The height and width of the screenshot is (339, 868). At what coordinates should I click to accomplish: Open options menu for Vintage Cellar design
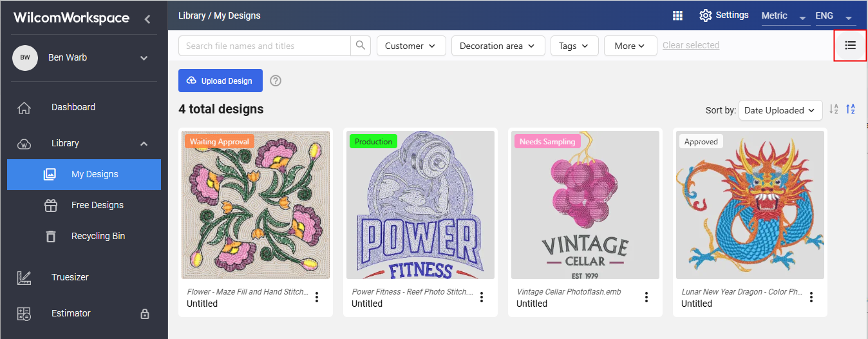pyautogui.click(x=646, y=297)
